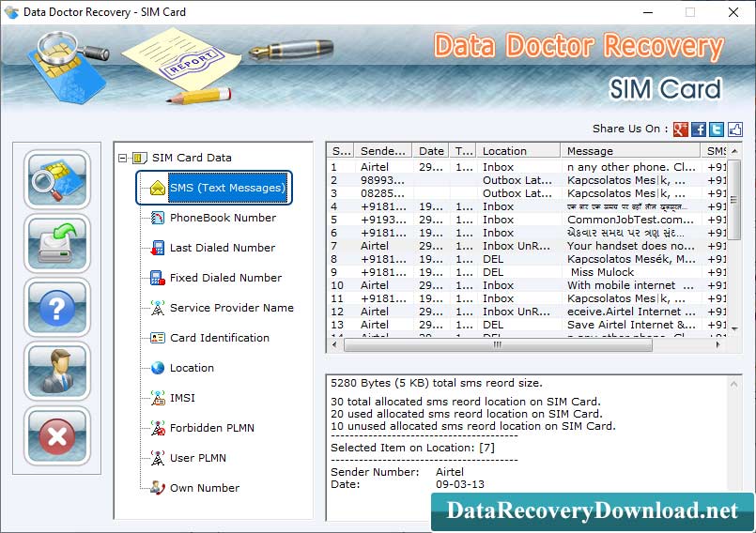The width and height of the screenshot is (756, 533).
Task: Select Last Dialed Number in tree
Action: pyautogui.click(x=223, y=248)
